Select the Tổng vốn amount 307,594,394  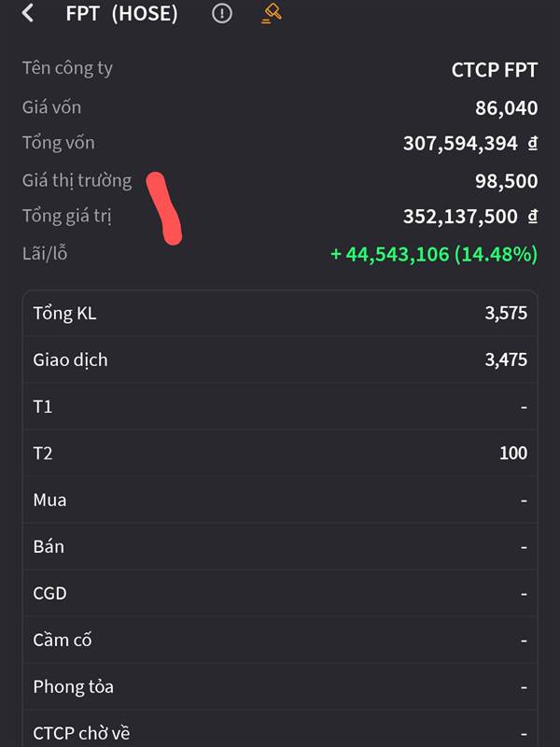[x=470, y=144]
